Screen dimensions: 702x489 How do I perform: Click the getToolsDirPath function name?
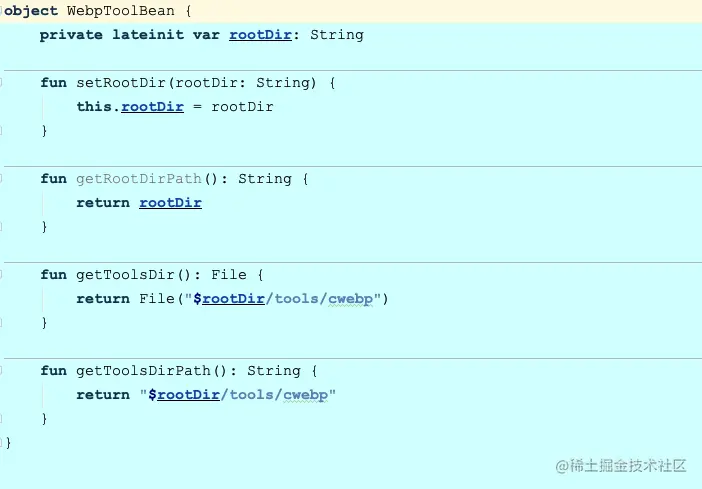(x=143, y=371)
